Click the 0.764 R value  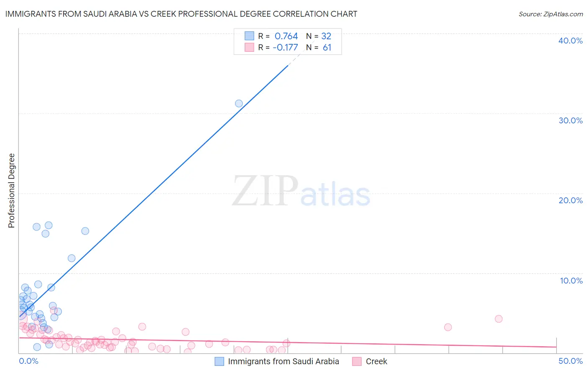point(286,36)
